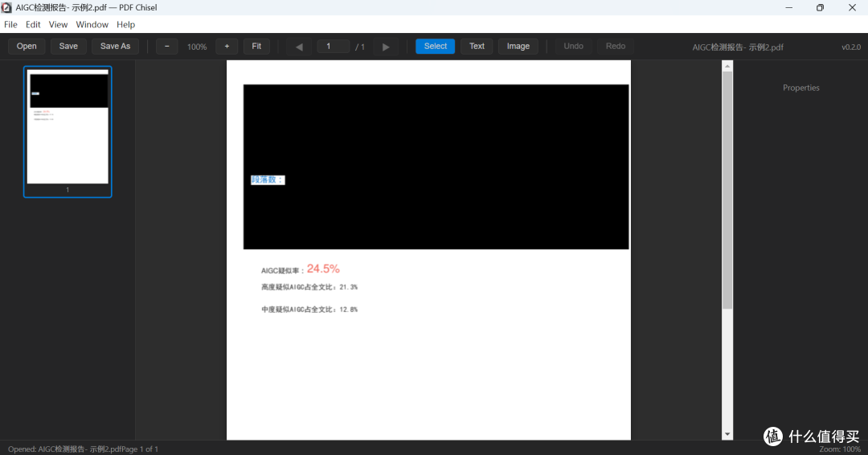Select the highlighted 段落数 text box
Image resolution: width=868 pixels, height=455 pixels.
268,180
